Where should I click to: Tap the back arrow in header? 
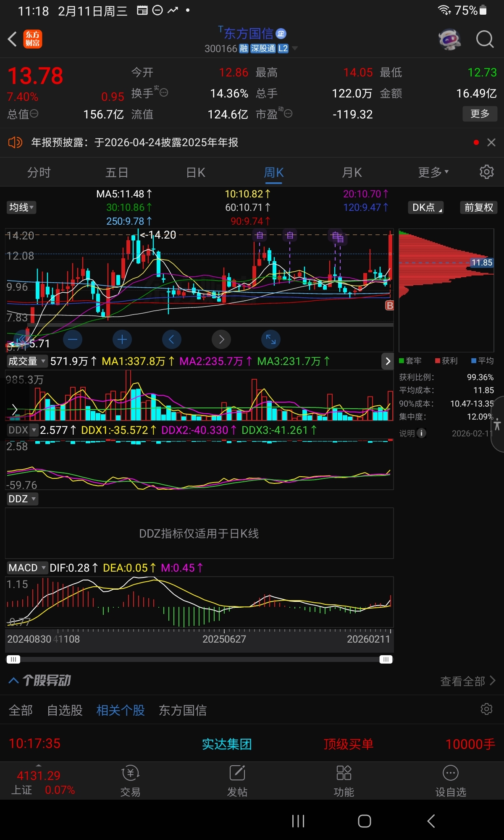[x=13, y=39]
